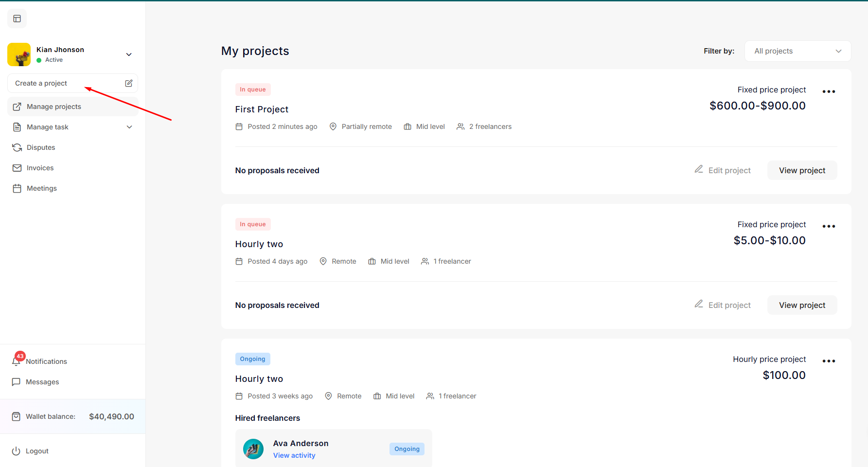The image size is (868, 467).
Task: Open Invoices from the sidebar
Action: tap(40, 168)
